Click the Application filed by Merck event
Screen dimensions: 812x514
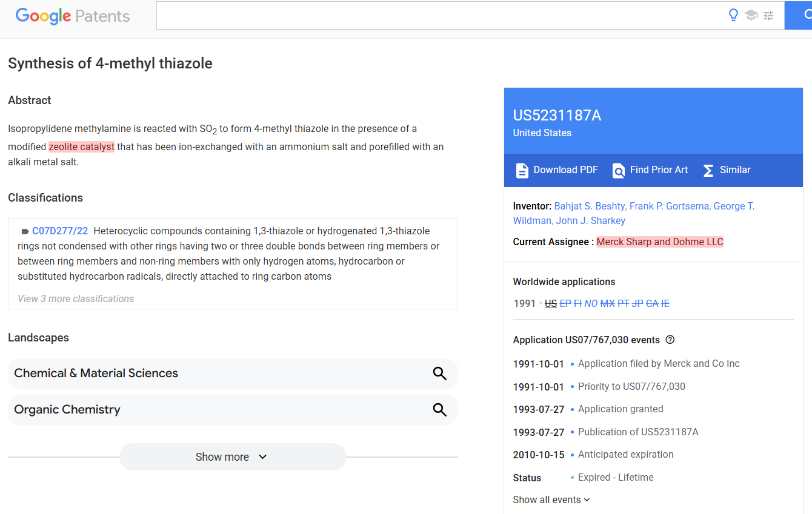click(659, 364)
